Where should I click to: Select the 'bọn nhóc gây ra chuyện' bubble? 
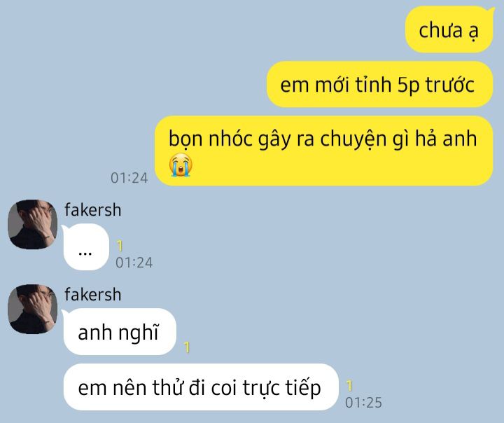[323, 151]
